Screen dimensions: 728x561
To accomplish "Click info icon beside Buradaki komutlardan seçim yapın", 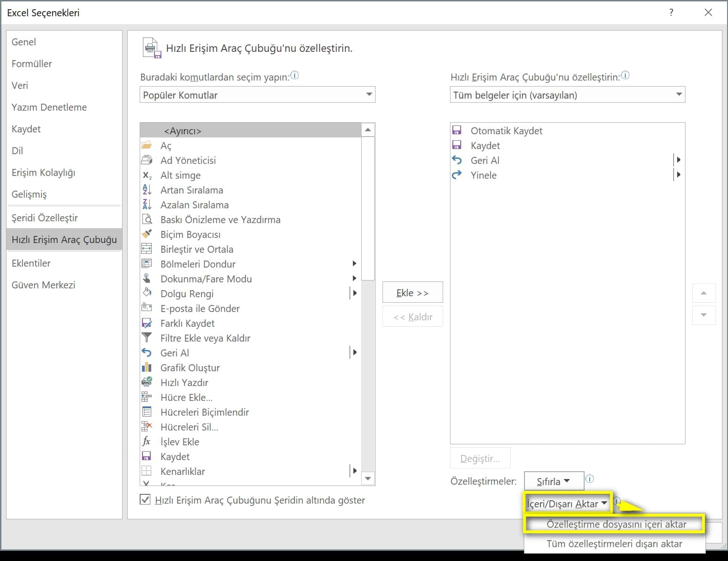I will [295, 75].
